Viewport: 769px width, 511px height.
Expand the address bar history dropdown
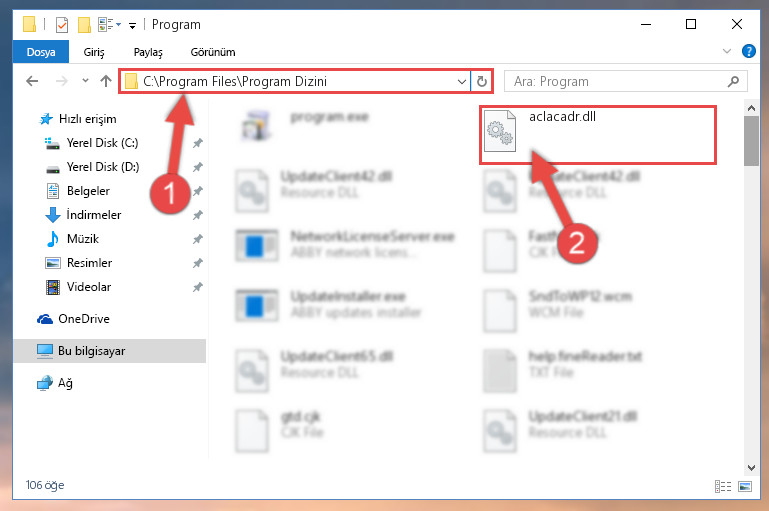[x=461, y=81]
